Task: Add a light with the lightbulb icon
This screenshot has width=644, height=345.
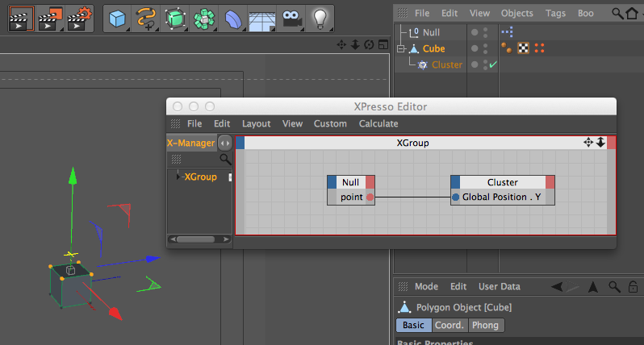Action: [320, 19]
